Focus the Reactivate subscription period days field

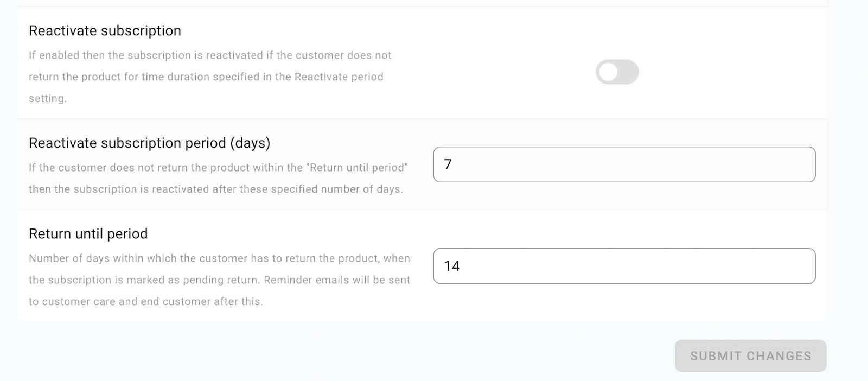click(624, 164)
